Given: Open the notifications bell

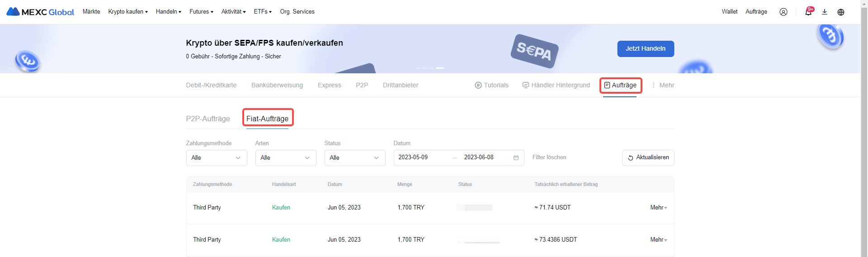Looking at the screenshot, I should (x=808, y=12).
